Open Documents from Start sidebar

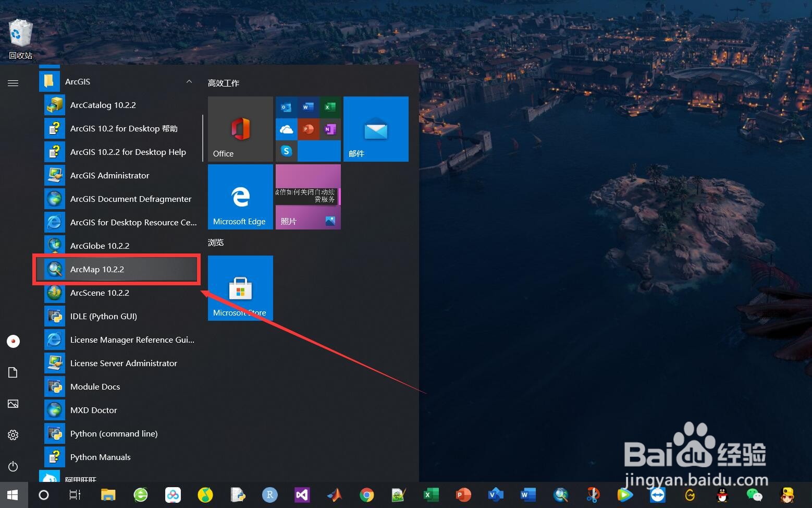pyautogui.click(x=13, y=372)
